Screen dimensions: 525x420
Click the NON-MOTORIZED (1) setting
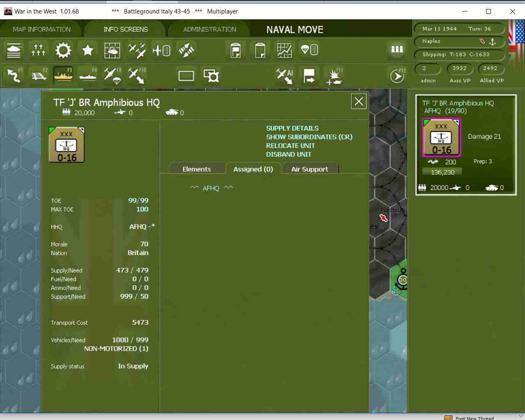[x=116, y=349]
